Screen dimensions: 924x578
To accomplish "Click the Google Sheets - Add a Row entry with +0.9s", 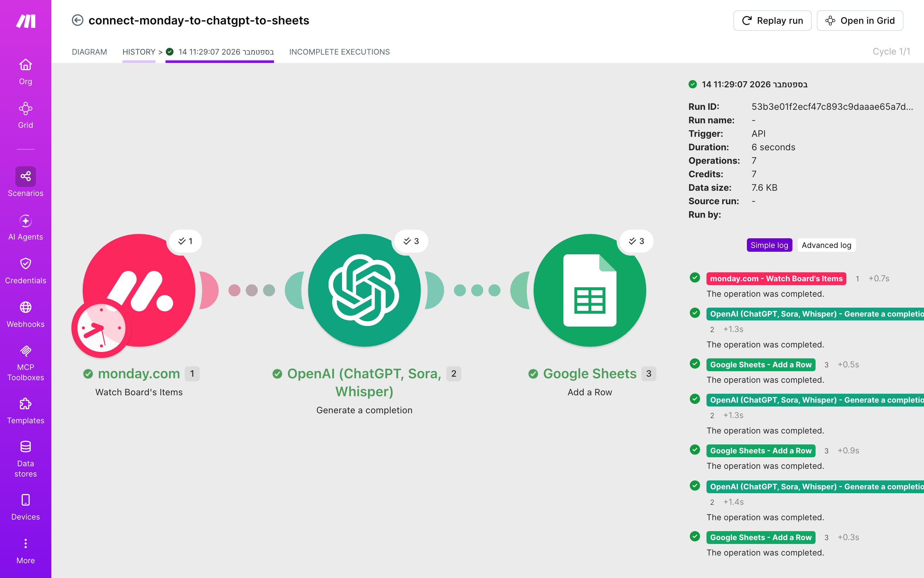I will (761, 451).
